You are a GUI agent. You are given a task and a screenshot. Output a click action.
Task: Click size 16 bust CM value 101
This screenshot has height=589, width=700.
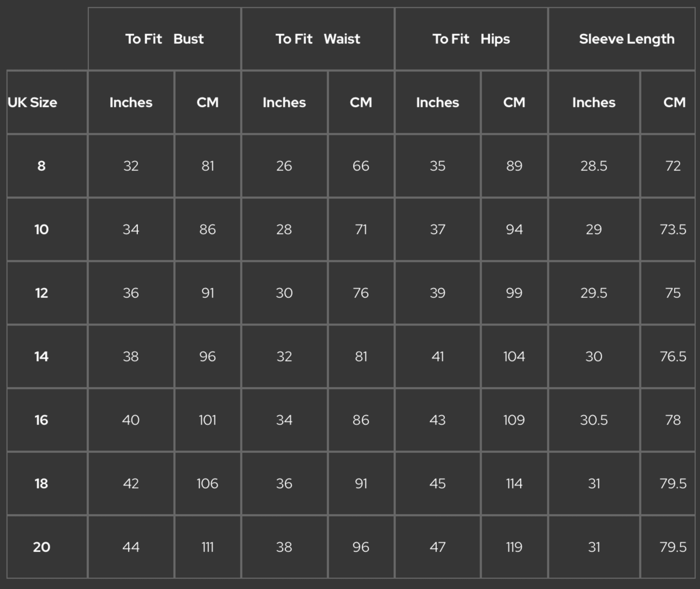[207, 420]
